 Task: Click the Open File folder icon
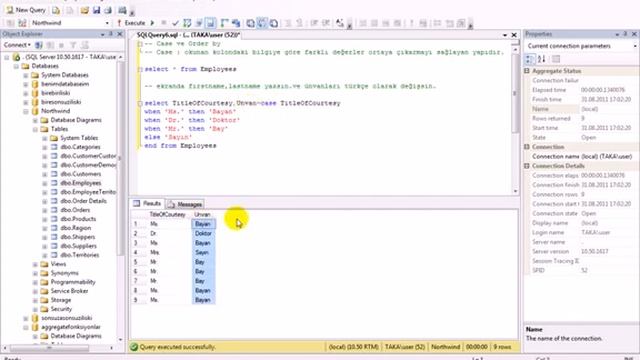[x=84, y=10]
